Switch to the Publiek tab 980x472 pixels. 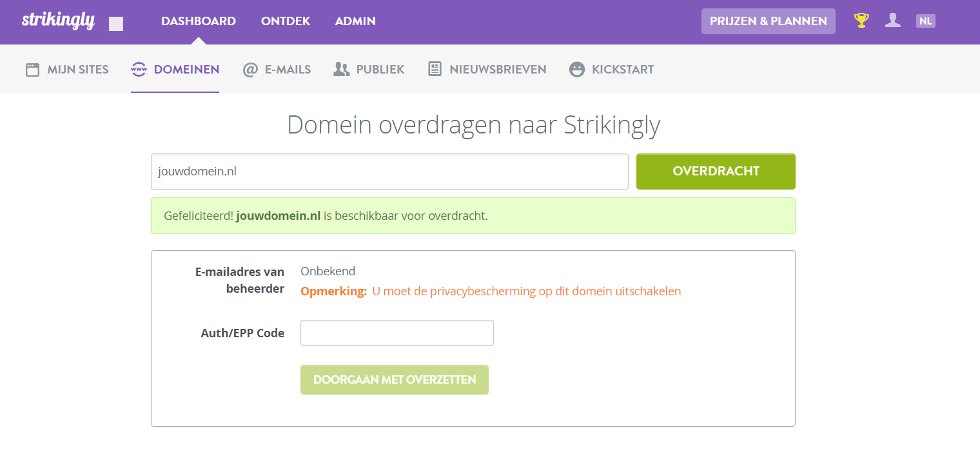click(369, 70)
